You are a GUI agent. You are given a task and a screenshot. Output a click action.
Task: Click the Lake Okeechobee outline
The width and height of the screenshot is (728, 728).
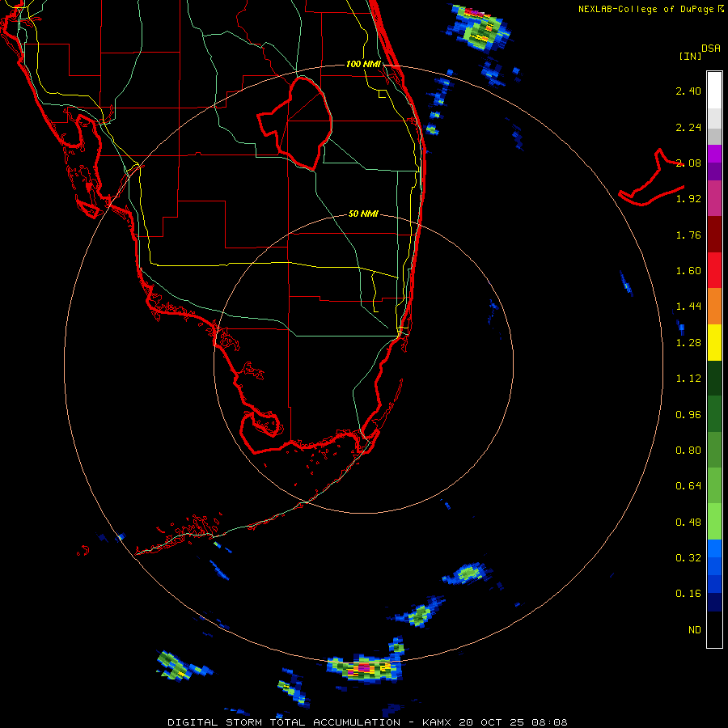(296, 123)
